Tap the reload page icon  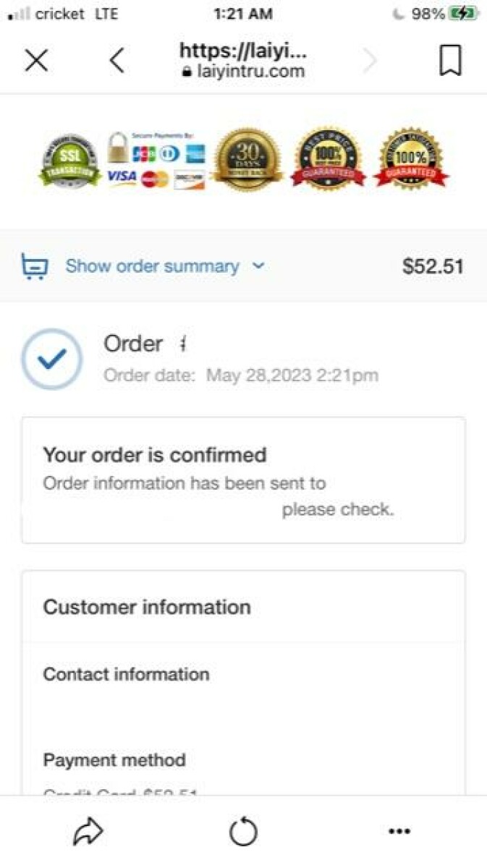pos(243,830)
